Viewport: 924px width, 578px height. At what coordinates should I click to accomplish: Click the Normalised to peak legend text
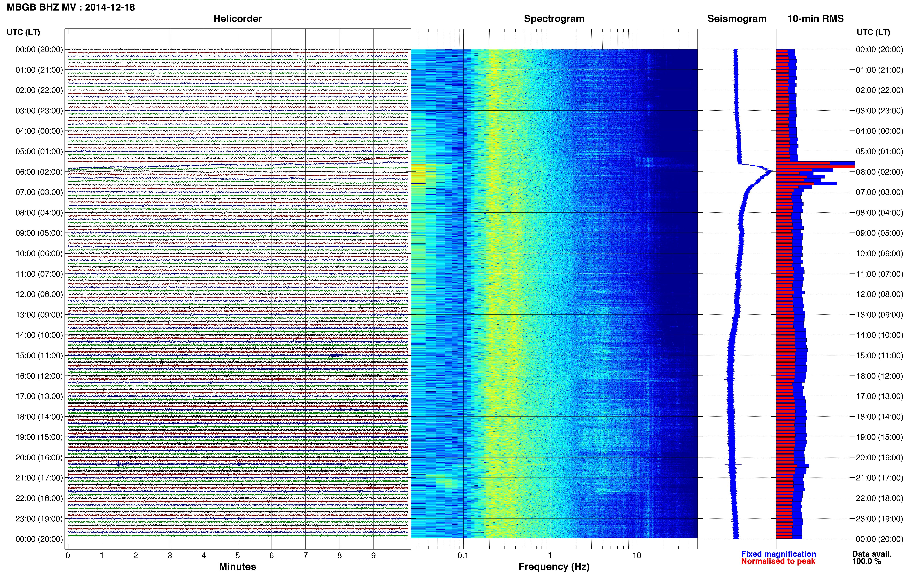(778, 561)
